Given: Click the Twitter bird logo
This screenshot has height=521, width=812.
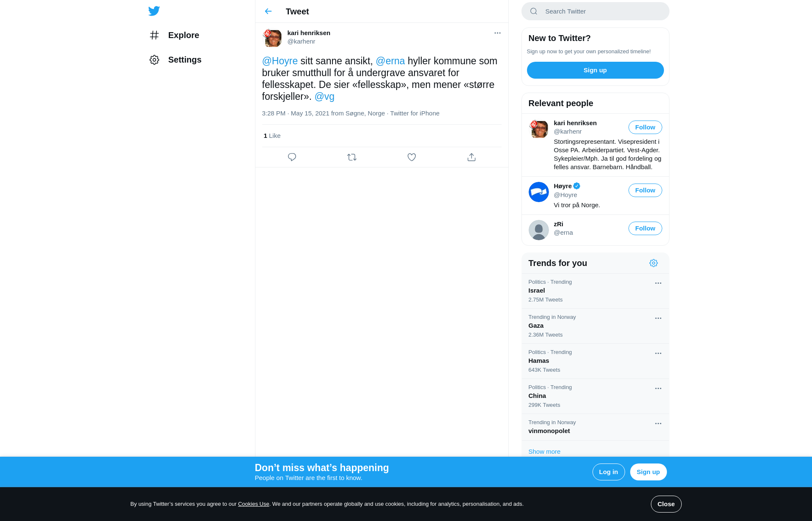Looking at the screenshot, I should point(154,11).
